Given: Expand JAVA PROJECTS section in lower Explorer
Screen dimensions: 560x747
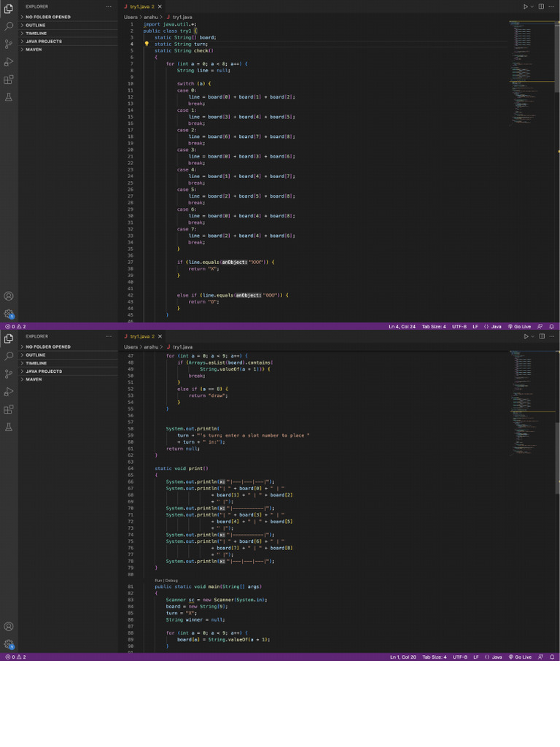Looking at the screenshot, I should (43, 371).
